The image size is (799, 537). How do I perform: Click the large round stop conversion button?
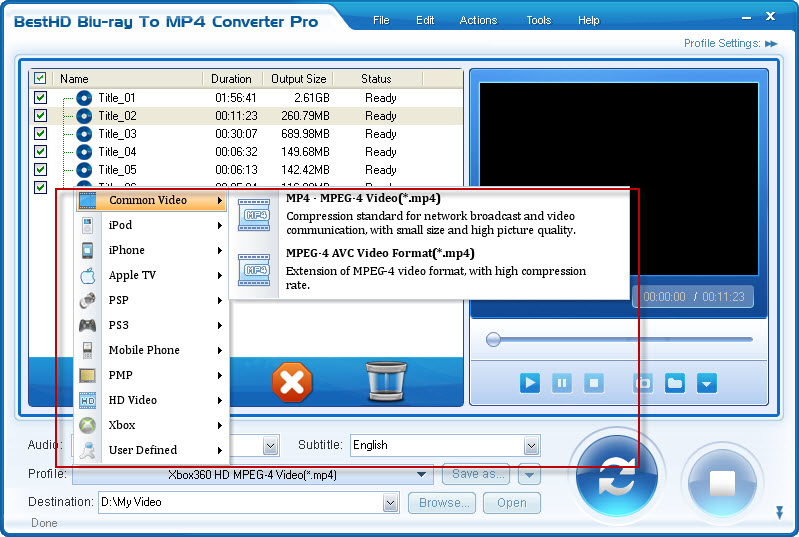pos(722,482)
